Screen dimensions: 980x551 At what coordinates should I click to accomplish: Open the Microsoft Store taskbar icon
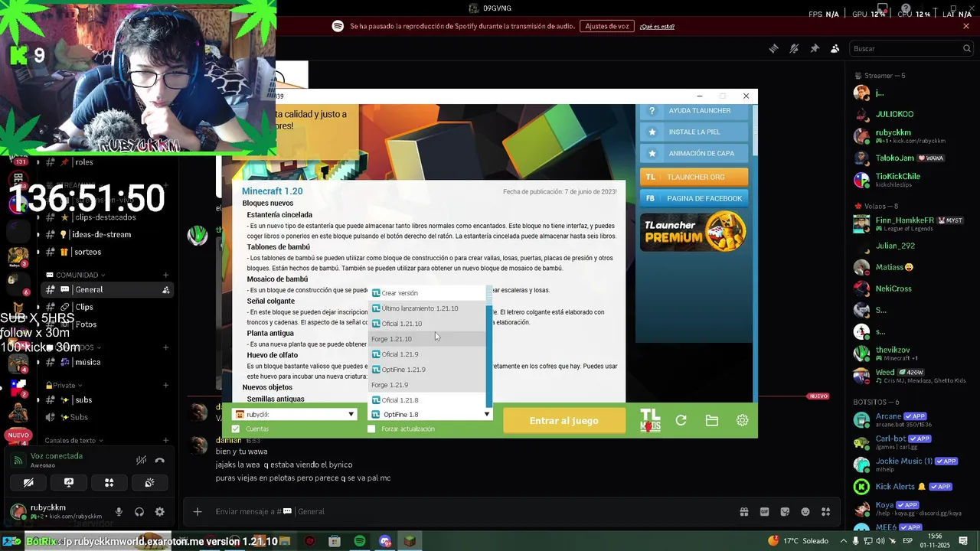click(335, 541)
